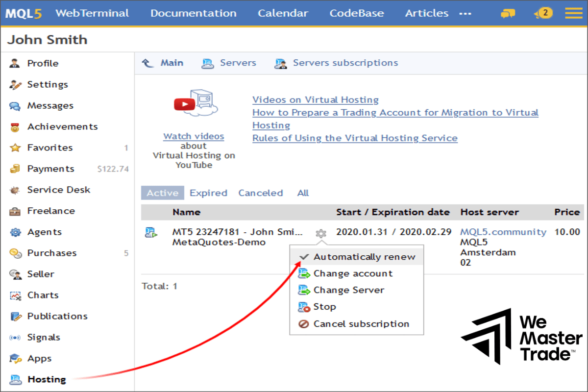Choose Cancel subscription from the menu
This screenshot has width=588, height=392.
[363, 323]
